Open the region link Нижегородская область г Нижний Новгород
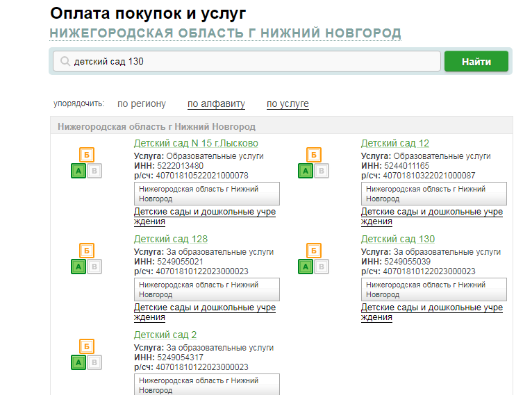Viewport: 532px width, 395px height. tap(225, 33)
